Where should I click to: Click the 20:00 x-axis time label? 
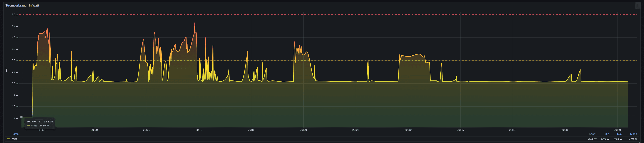click(x=94, y=130)
